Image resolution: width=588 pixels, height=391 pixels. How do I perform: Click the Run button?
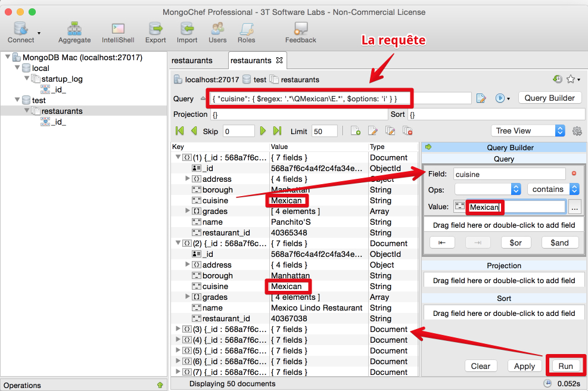coord(565,366)
